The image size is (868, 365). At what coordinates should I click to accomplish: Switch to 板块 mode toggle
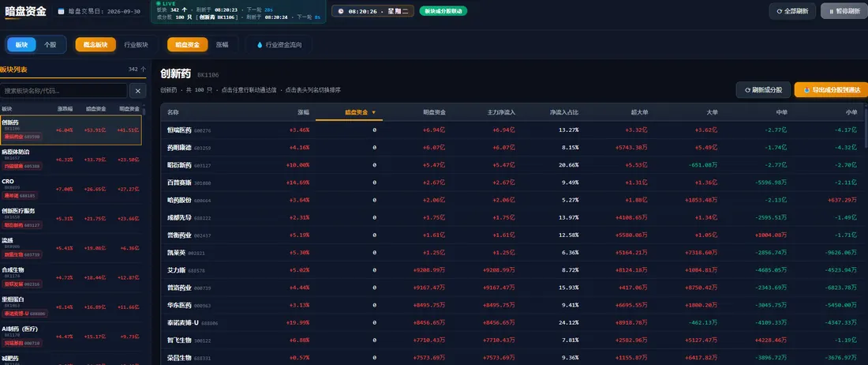tap(21, 45)
